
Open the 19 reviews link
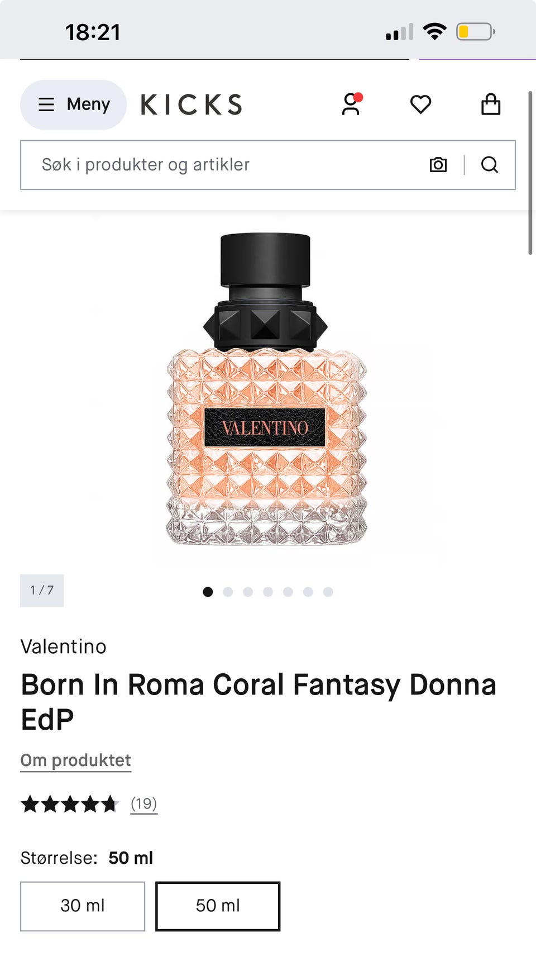click(143, 804)
